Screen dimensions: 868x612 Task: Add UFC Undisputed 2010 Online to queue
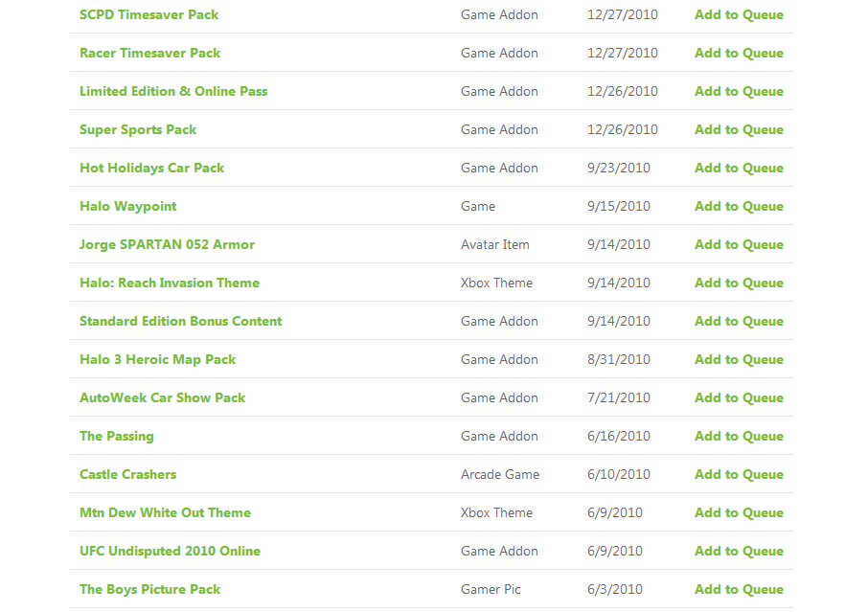click(x=739, y=551)
